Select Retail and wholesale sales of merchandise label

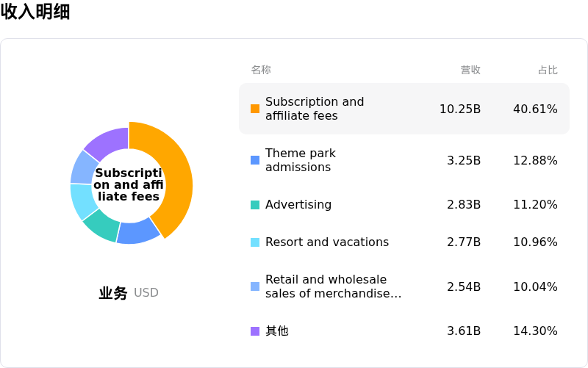(x=334, y=286)
